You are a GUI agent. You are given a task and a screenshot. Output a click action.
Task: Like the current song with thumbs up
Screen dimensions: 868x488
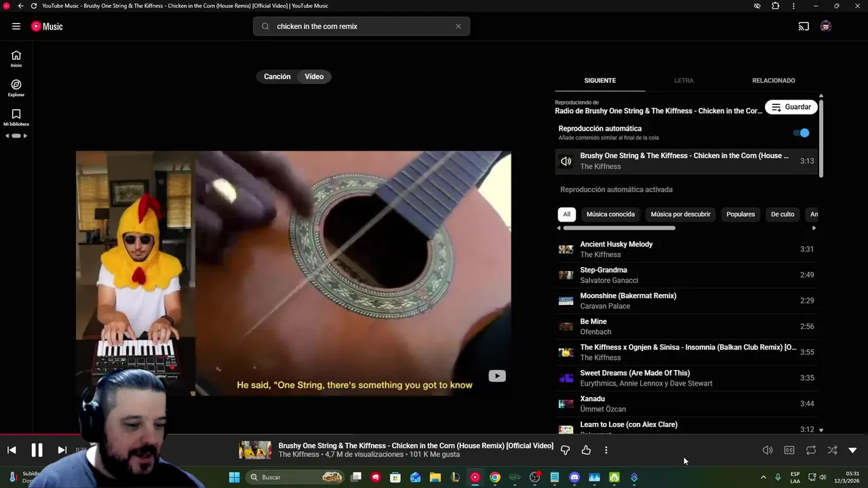click(586, 450)
